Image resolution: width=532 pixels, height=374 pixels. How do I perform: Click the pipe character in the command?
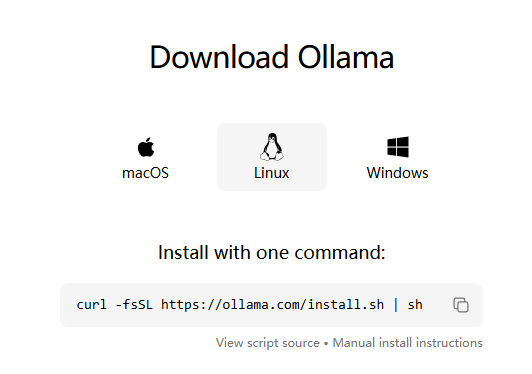(396, 304)
